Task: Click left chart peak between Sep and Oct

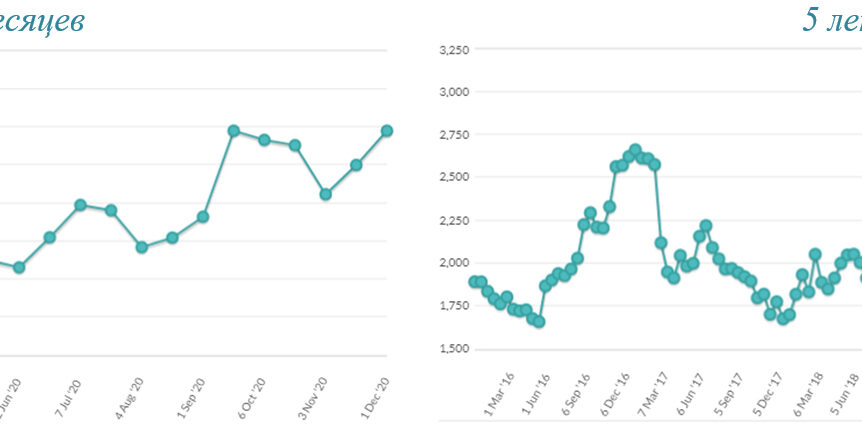Action: pyautogui.click(x=233, y=131)
